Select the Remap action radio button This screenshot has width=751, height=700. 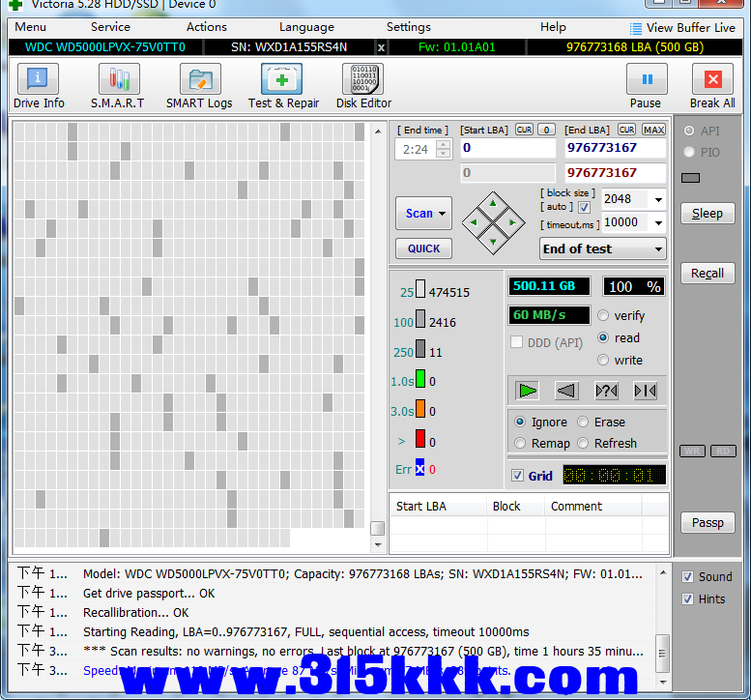520,443
